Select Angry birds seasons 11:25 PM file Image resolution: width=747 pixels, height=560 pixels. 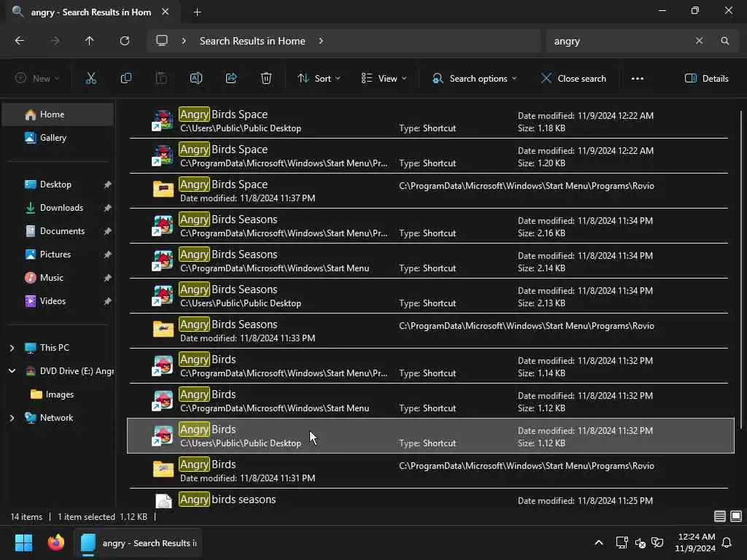(x=430, y=499)
